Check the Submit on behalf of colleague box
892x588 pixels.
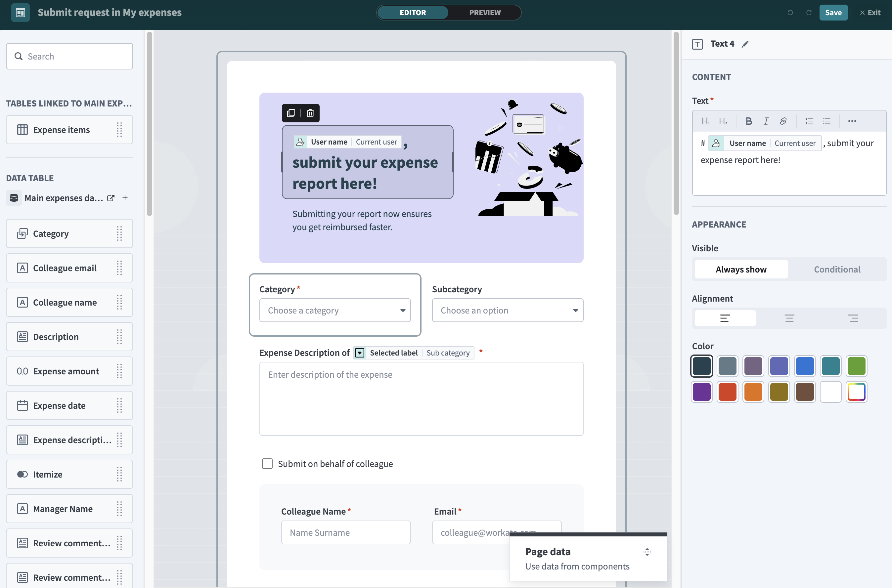tap(267, 464)
